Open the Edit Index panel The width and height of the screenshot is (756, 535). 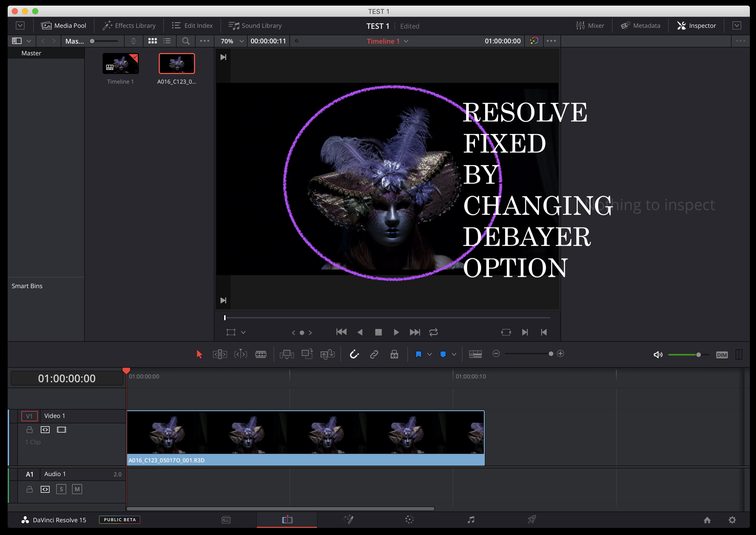pos(192,26)
